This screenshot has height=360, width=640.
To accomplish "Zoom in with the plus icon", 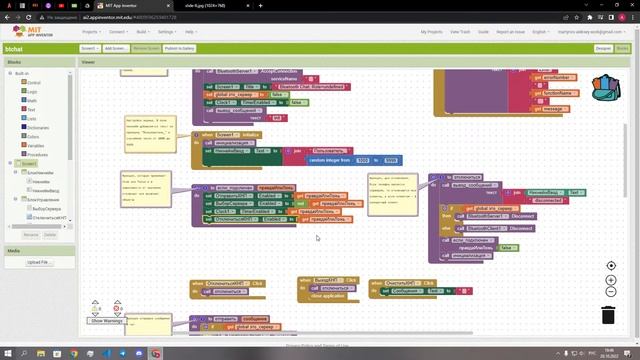I will pyautogui.click(x=611, y=280).
